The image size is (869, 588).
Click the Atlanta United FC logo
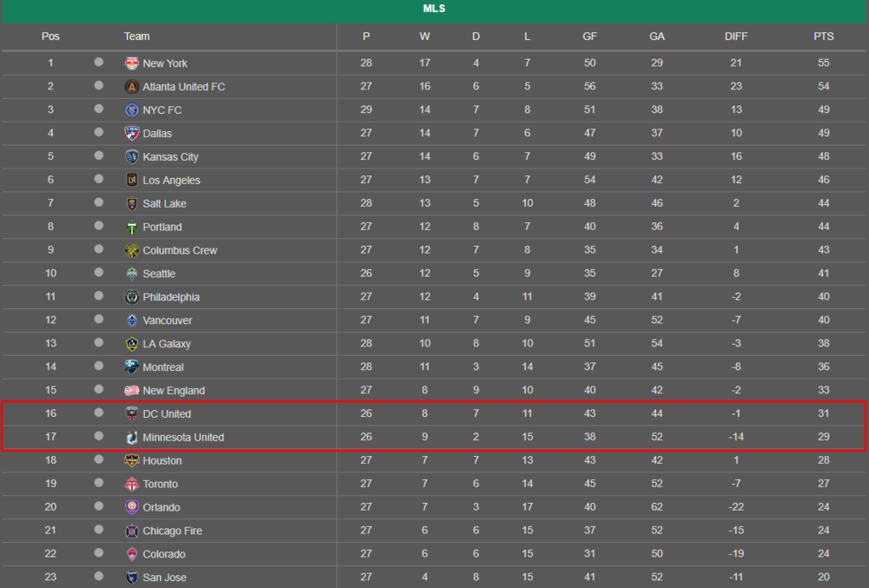131,86
